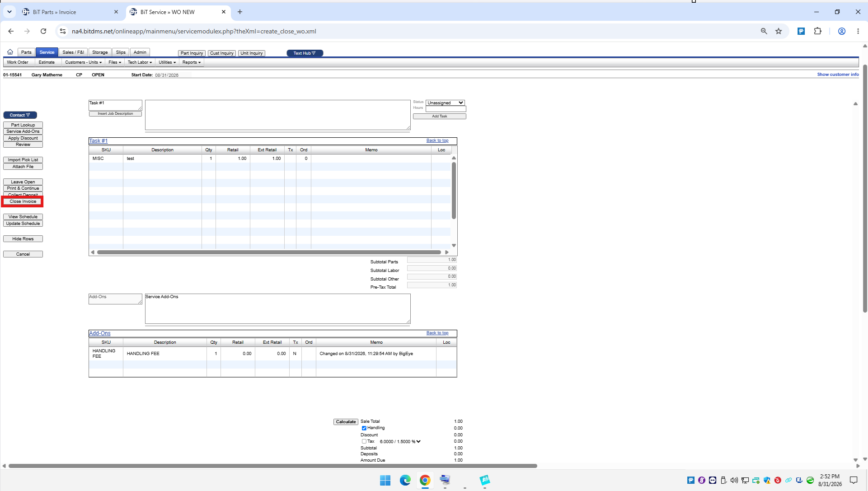
Task: Follow Back to top link in Task #1
Action: 437,140
